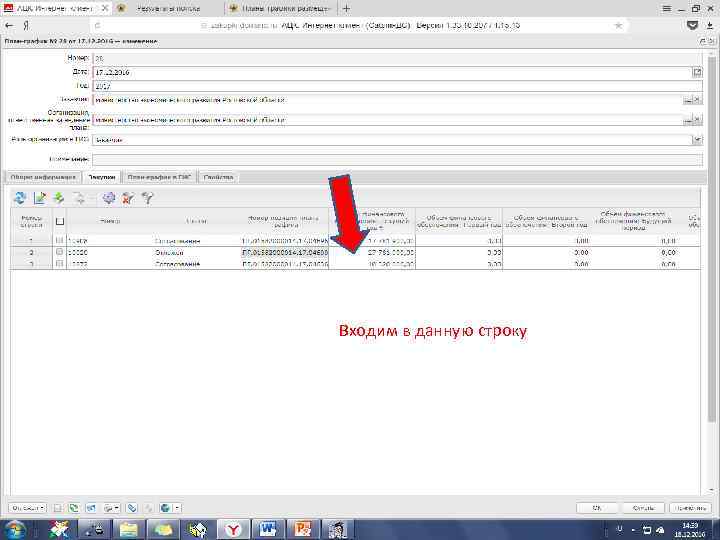This screenshot has height=540, width=720.
Task: Click the globe icon in bottom toolbar
Action: pos(165,508)
